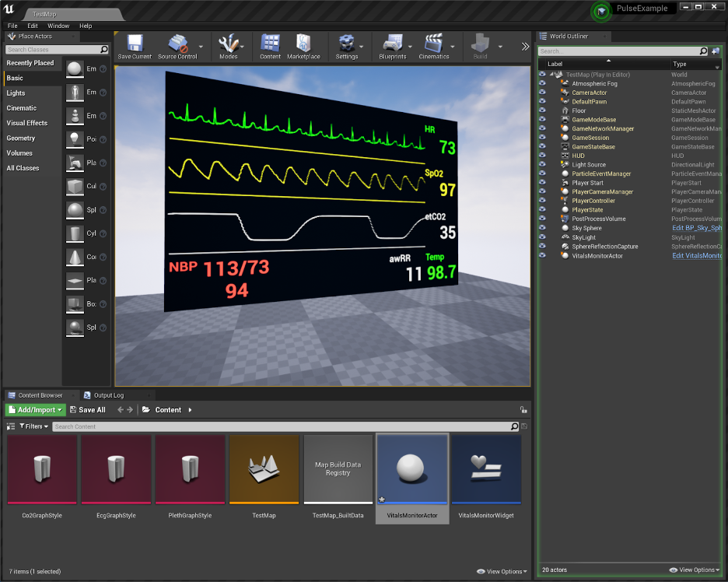Open the Marketplace toolbar icon

pos(303,44)
